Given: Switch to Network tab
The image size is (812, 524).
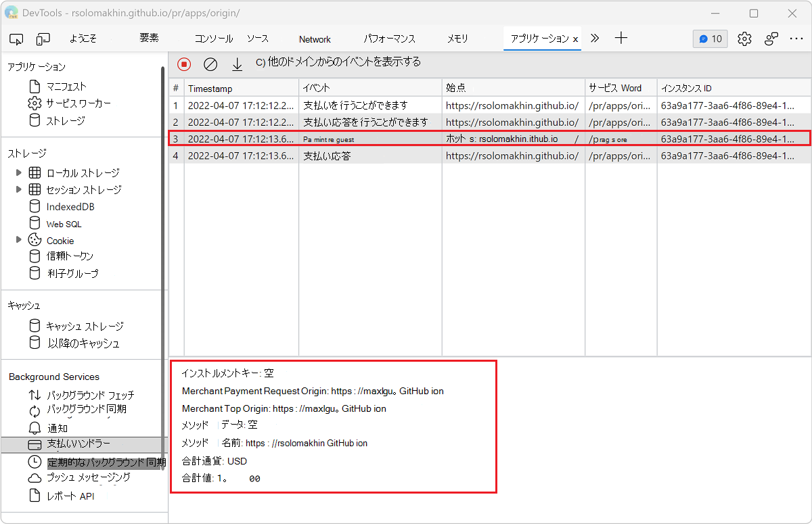Looking at the screenshot, I should click(315, 39).
